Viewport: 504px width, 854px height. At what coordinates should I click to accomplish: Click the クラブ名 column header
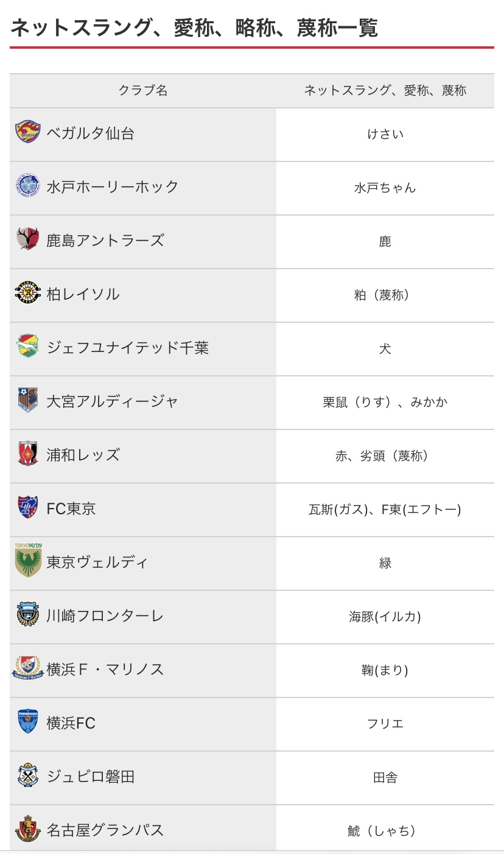pos(143,91)
